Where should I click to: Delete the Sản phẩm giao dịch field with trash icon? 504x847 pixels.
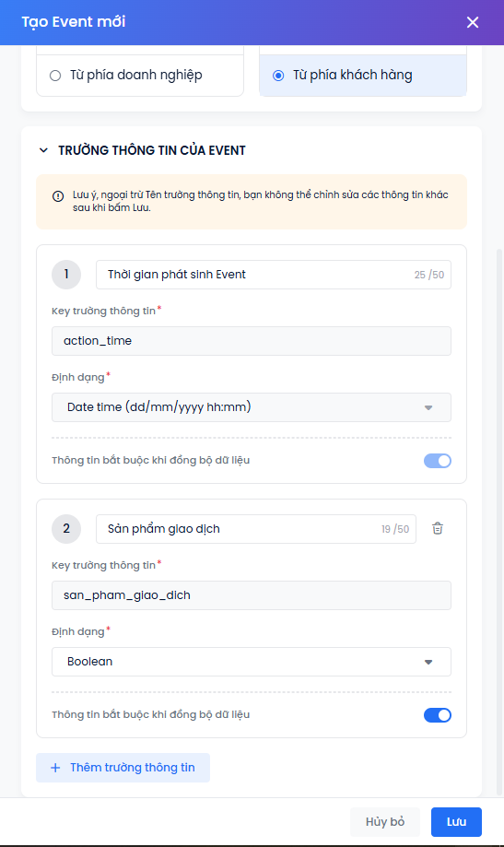[x=438, y=529]
